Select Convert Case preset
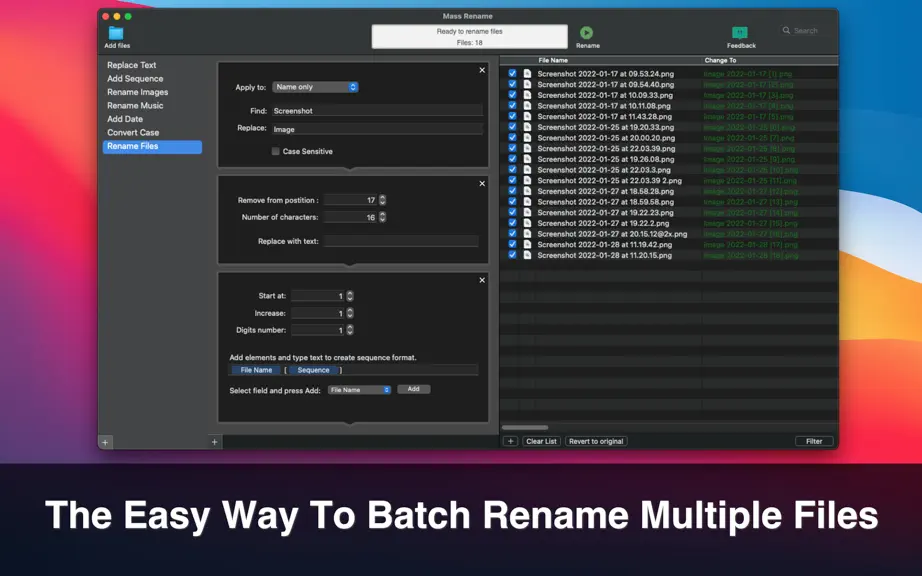The width and height of the screenshot is (922, 576). pyautogui.click(x=133, y=133)
